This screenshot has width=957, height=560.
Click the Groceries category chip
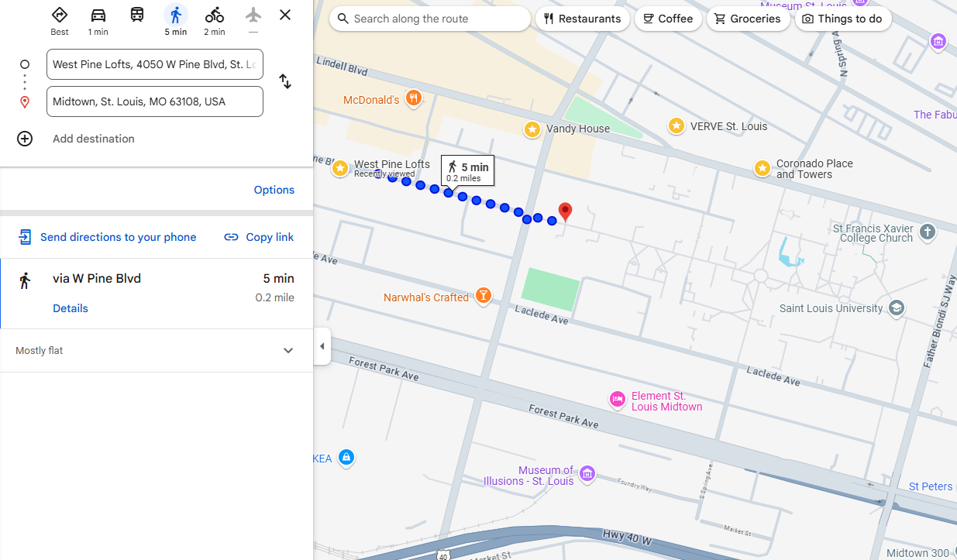[748, 19]
